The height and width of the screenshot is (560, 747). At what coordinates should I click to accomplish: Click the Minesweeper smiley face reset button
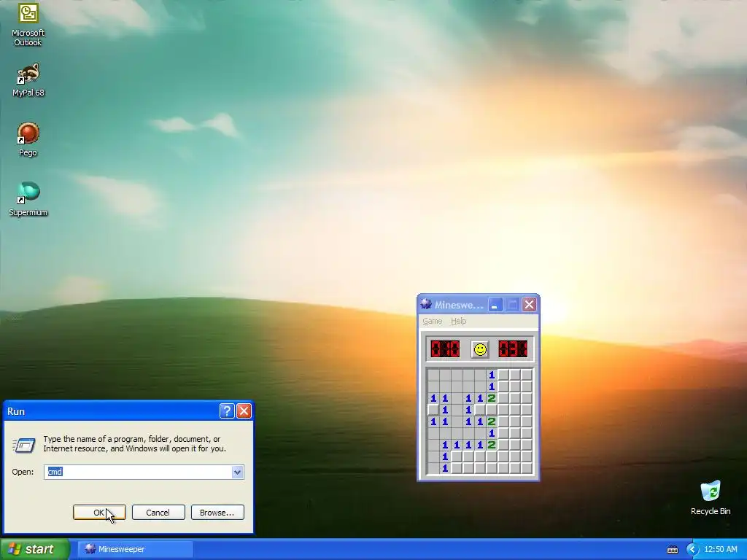480,349
